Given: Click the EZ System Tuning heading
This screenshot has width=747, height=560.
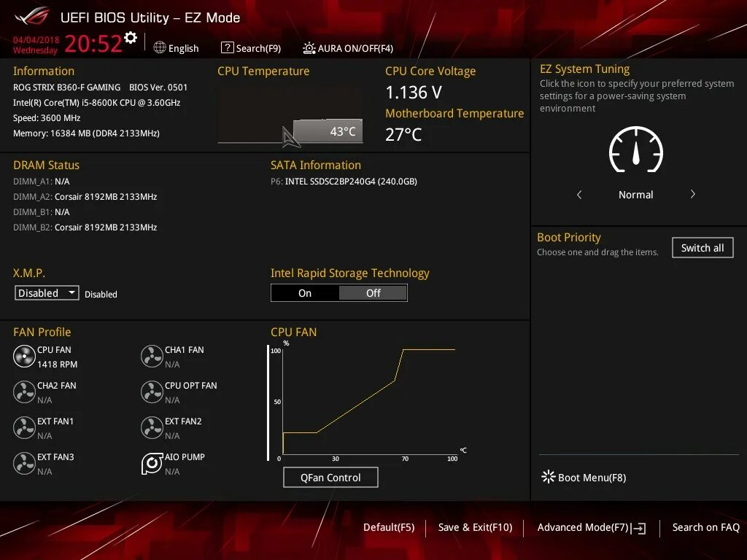Looking at the screenshot, I should tap(584, 69).
